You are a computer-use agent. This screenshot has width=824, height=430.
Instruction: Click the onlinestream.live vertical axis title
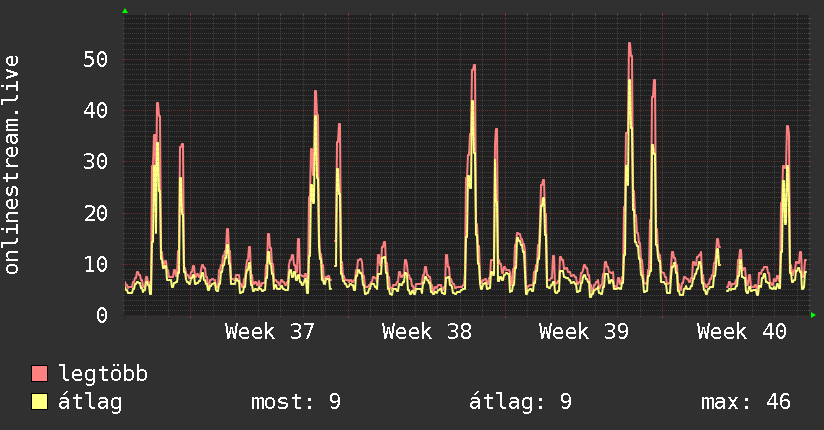11,165
